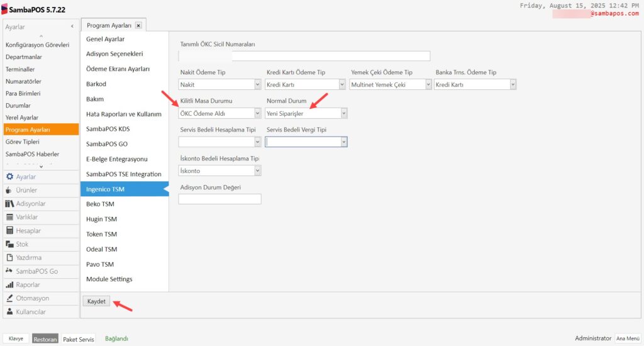Open Terminaller in sidebar
Image resolution: width=644 pixels, height=346 pixels.
pyautogui.click(x=41, y=69)
